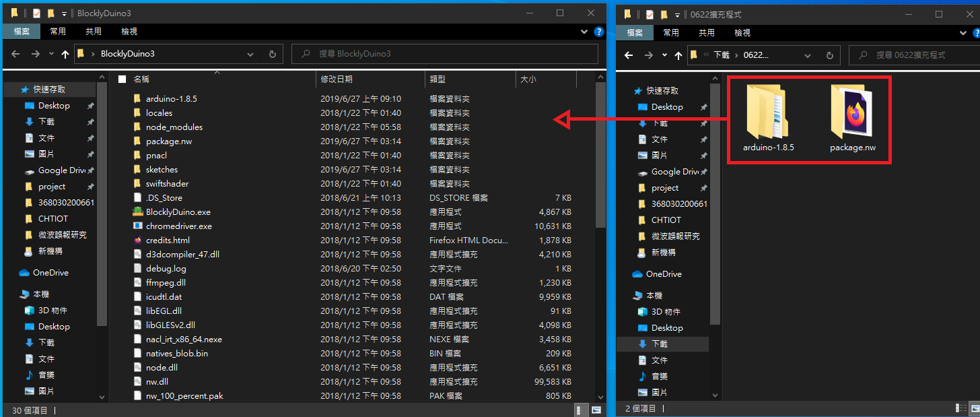Viewport: 980px width, 417px height.
Task: Select arduino-1.8.5 folder thumbnail in 0622擴充程式
Action: pos(768,112)
